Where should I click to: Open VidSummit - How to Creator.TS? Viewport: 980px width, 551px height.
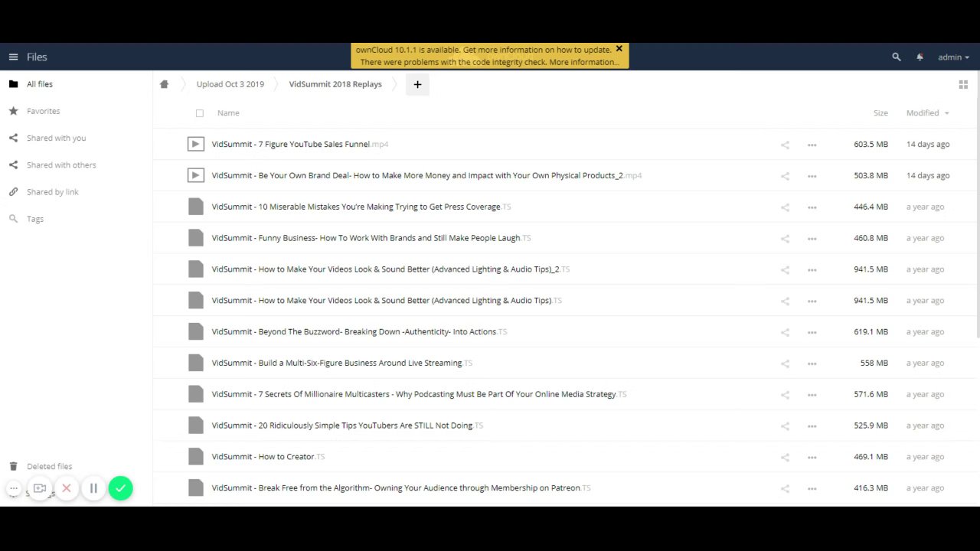tap(268, 457)
